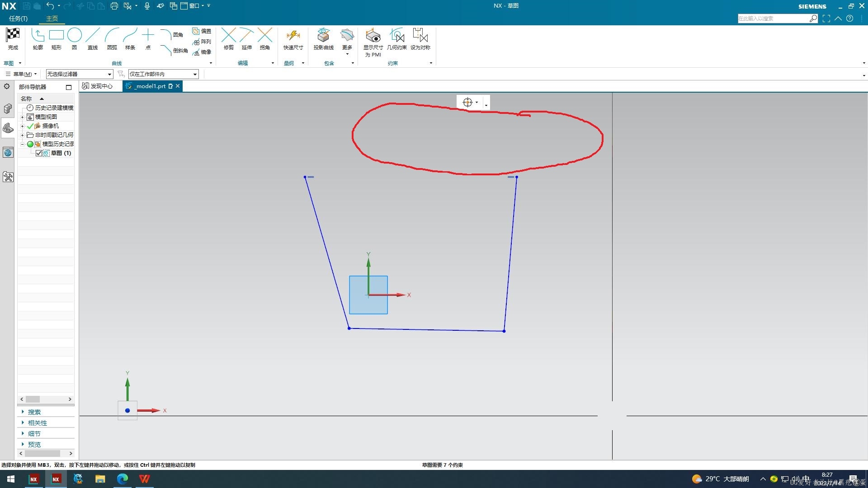The width and height of the screenshot is (868, 488).
Task: Click the Print icon in title bar
Action: pyautogui.click(x=114, y=6)
